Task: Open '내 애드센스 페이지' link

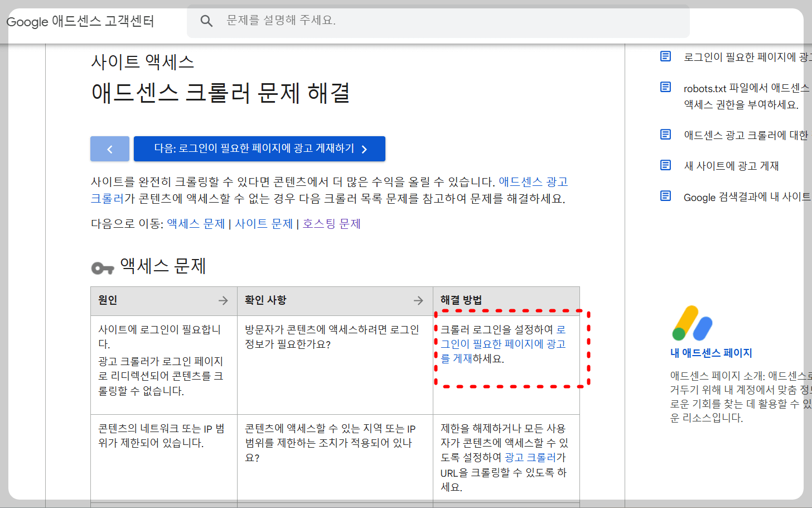Action: [711, 353]
